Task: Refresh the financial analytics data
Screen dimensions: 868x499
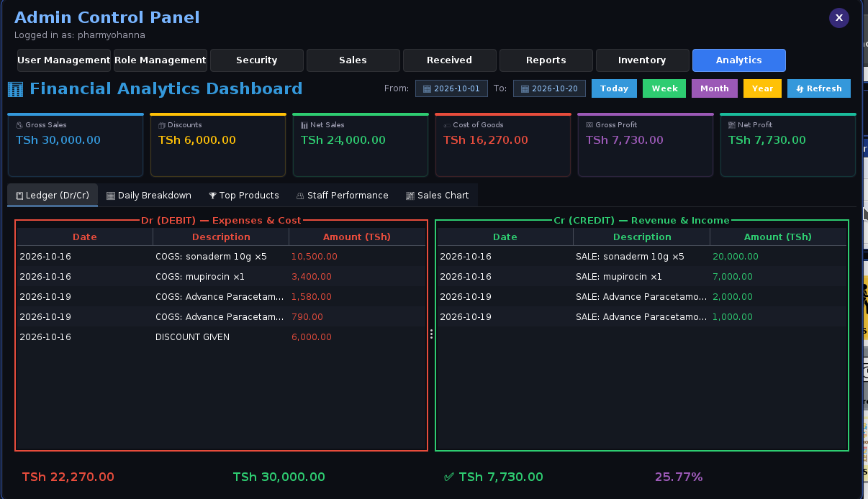Action: (819, 88)
